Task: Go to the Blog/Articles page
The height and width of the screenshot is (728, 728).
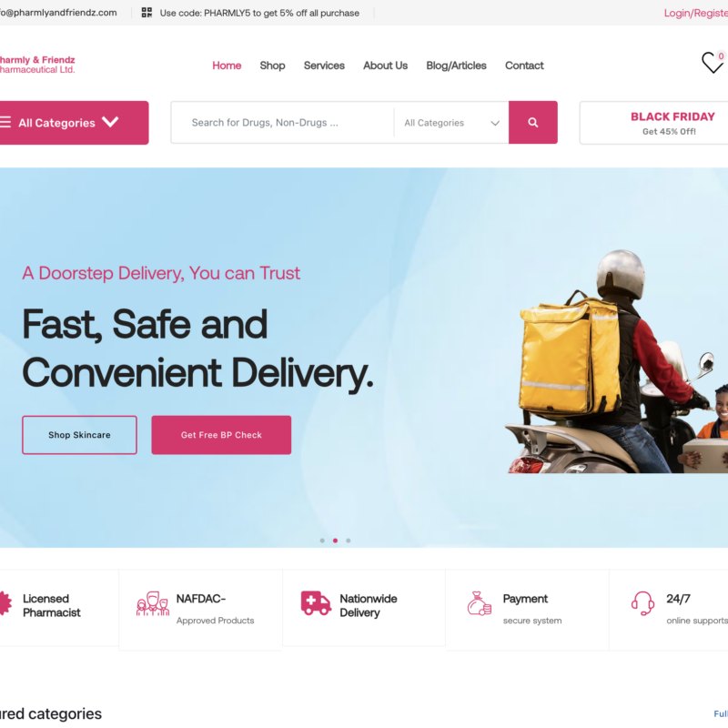Action: (x=456, y=66)
